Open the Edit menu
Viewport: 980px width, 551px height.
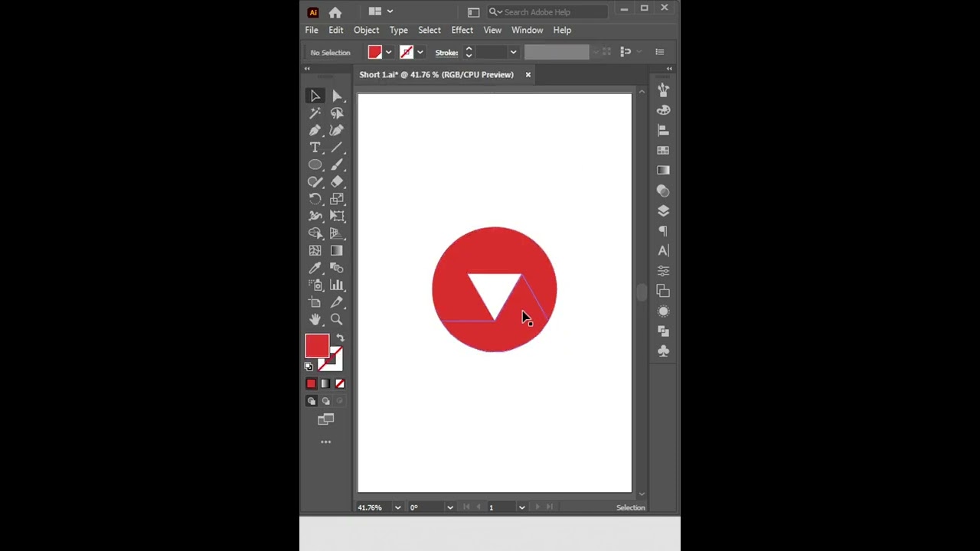pos(336,30)
